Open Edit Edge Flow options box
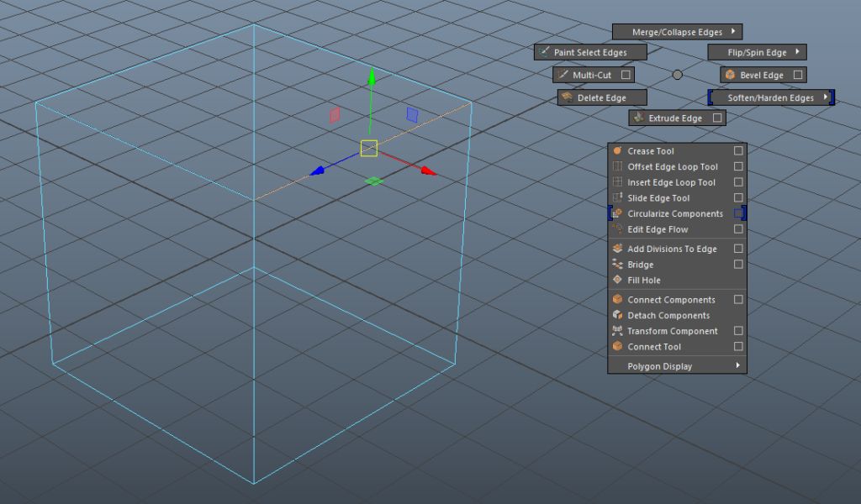 point(738,229)
